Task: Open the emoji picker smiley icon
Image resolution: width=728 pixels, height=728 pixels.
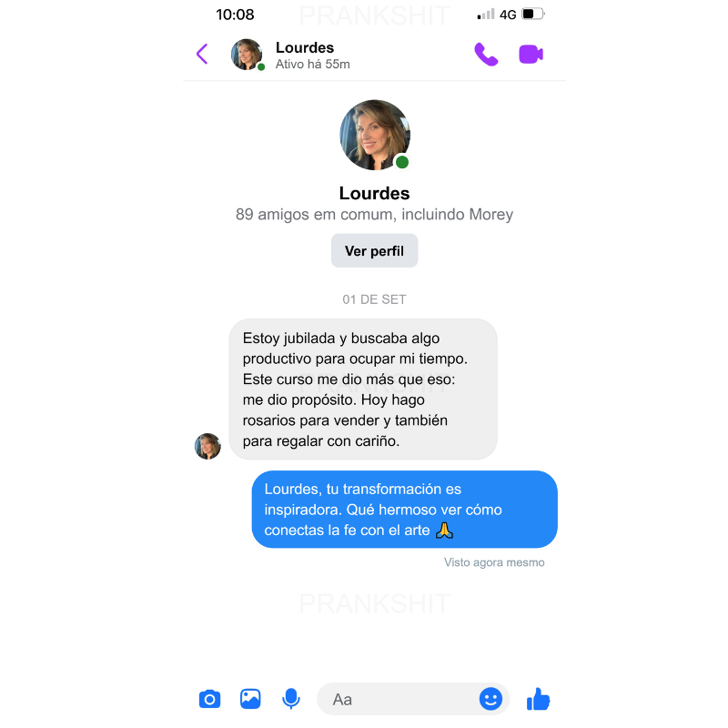Action: coord(490,699)
